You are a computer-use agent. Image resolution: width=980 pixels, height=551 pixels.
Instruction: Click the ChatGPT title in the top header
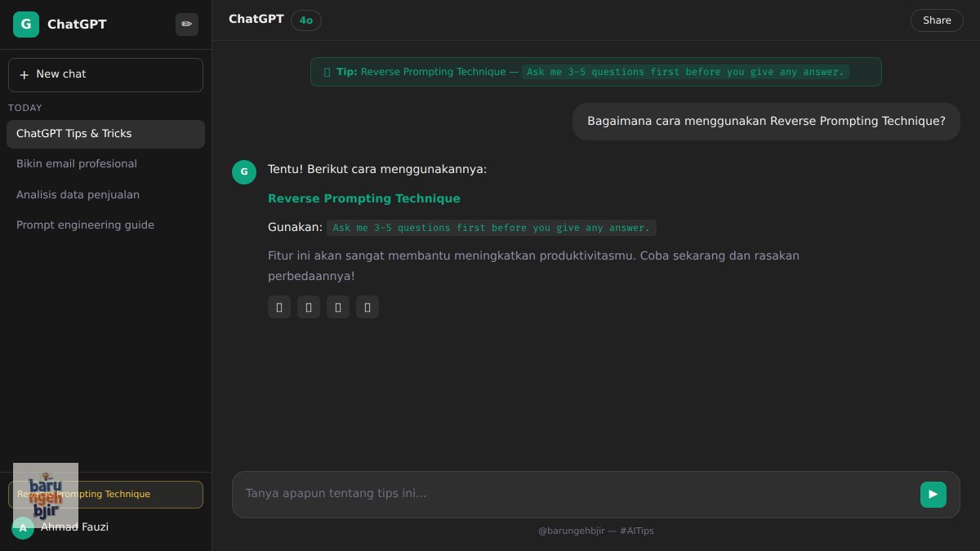click(x=256, y=19)
